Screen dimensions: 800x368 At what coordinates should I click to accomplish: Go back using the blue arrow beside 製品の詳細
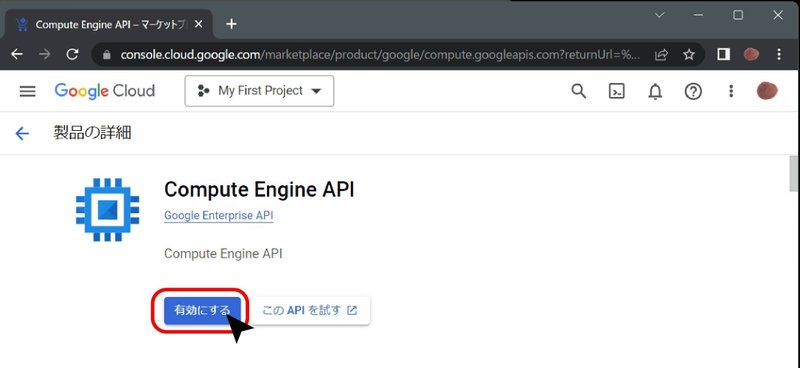(x=22, y=134)
